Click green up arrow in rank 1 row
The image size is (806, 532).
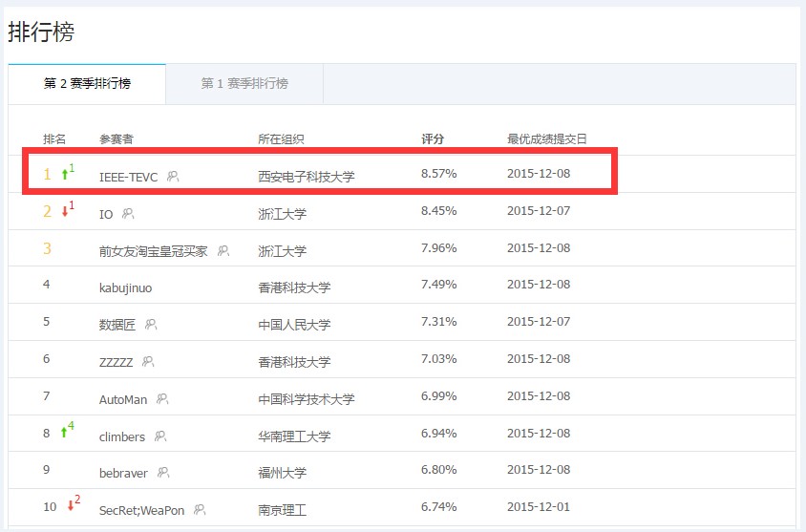click(65, 174)
